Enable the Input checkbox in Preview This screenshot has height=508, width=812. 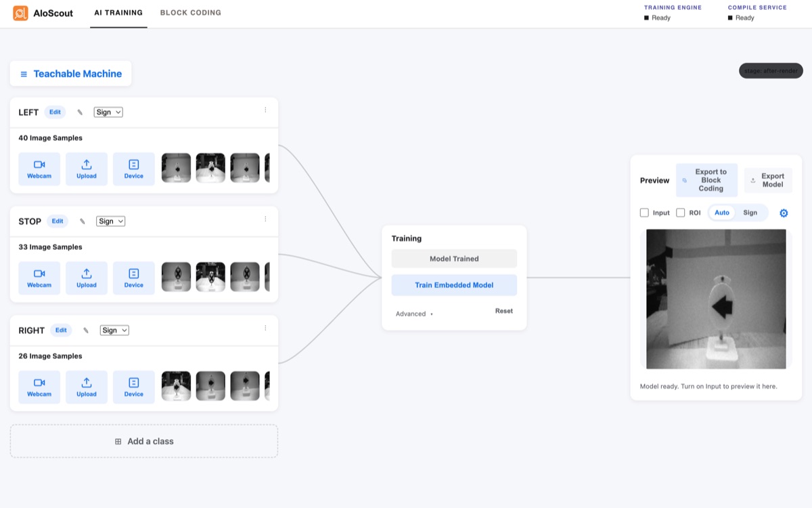(644, 213)
